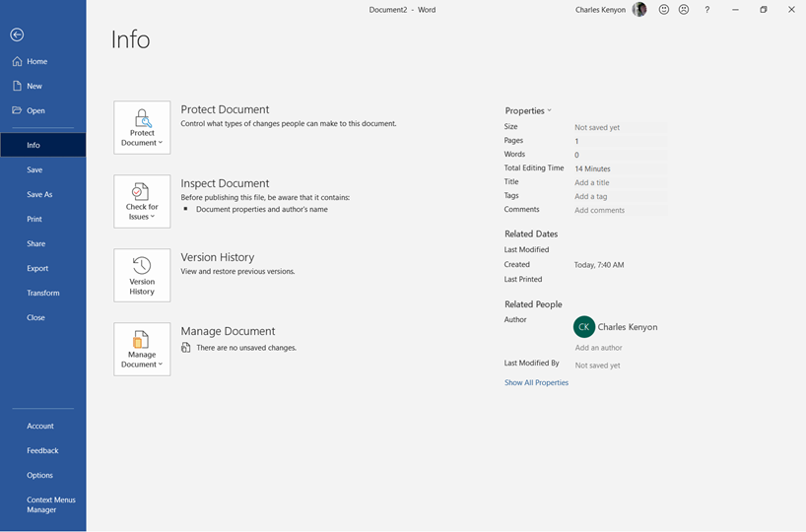
Task: Click the unsaved changes document icon
Action: [x=185, y=348]
